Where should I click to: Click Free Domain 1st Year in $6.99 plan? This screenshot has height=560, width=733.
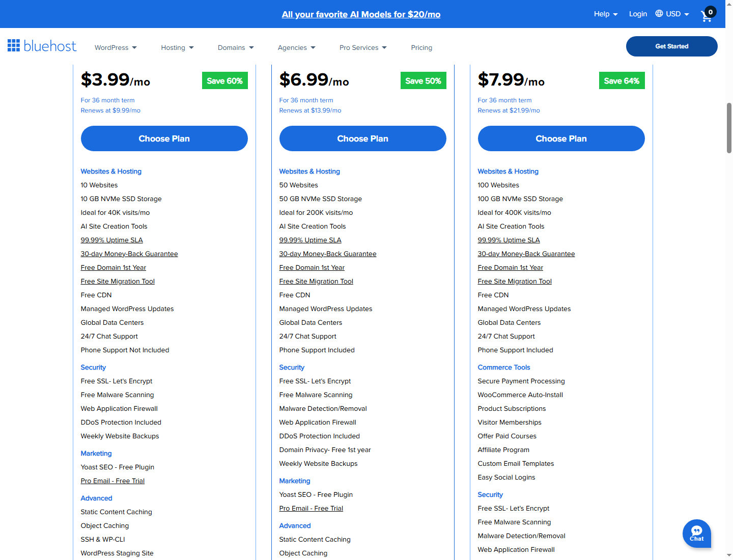click(312, 267)
